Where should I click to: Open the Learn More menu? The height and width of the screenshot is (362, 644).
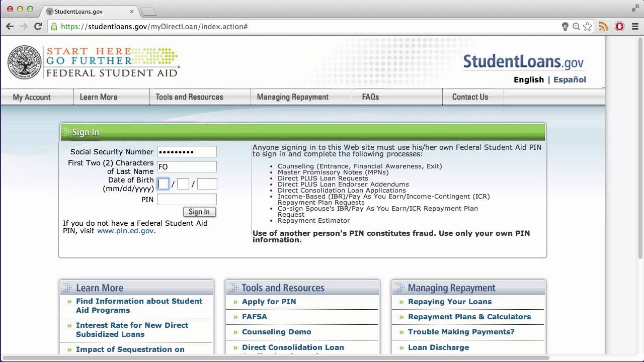click(99, 97)
